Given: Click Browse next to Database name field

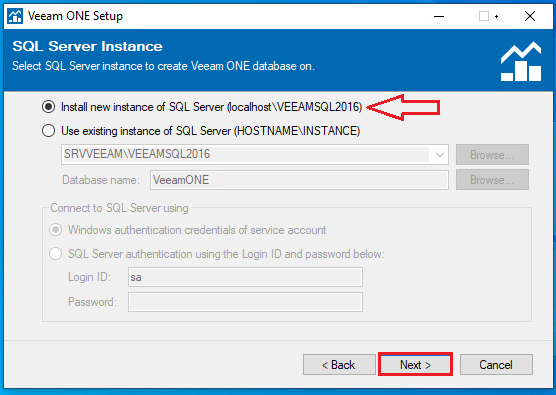Looking at the screenshot, I should [x=492, y=180].
